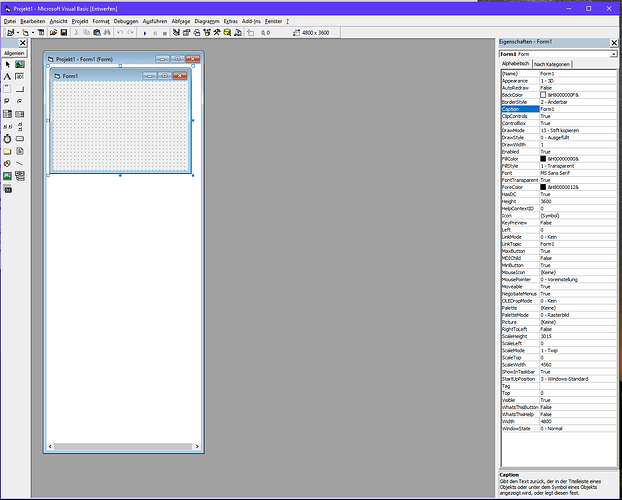Image resolution: width=622 pixels, height=500 pixels.
Task: Click the FillColor black swatch
Action: pyautogui.click(x=543, y=159)
